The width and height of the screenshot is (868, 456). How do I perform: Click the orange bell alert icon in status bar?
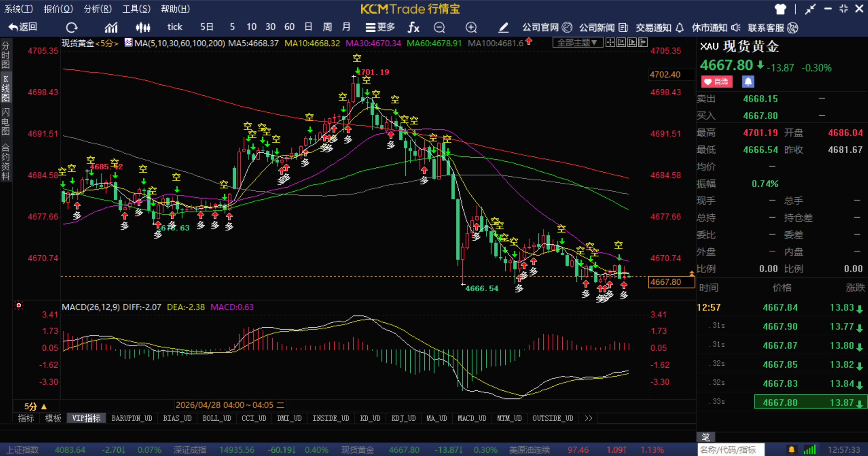tap(791, 450)
